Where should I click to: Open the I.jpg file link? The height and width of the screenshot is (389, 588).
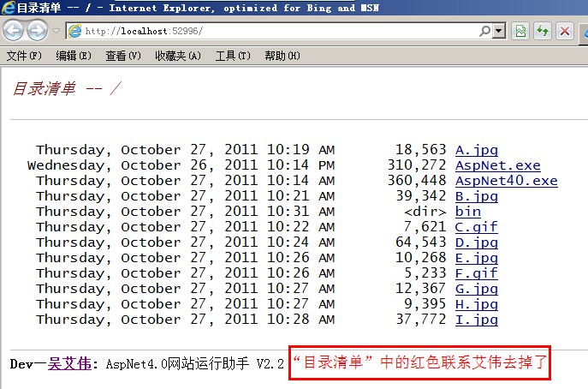[x=477, y=320]
